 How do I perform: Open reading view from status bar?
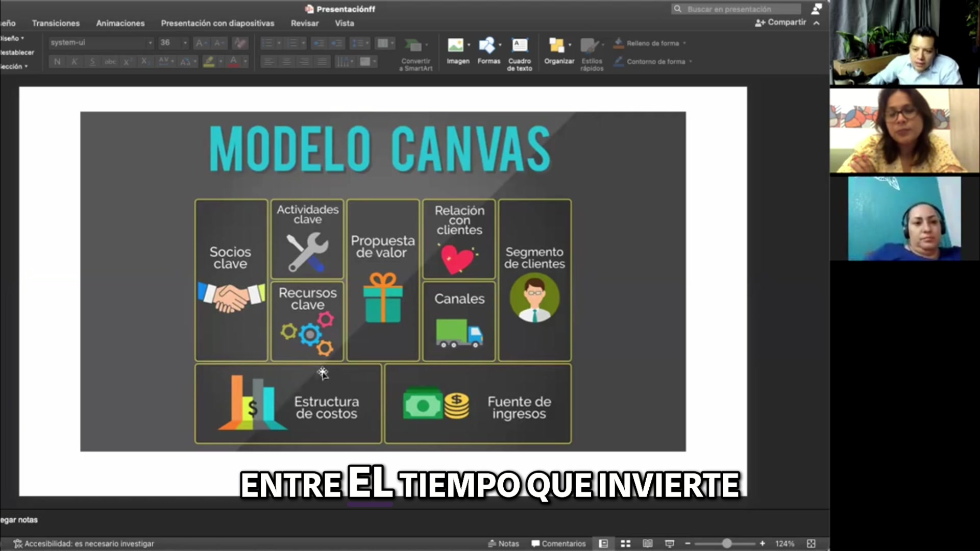pos(647,543)
